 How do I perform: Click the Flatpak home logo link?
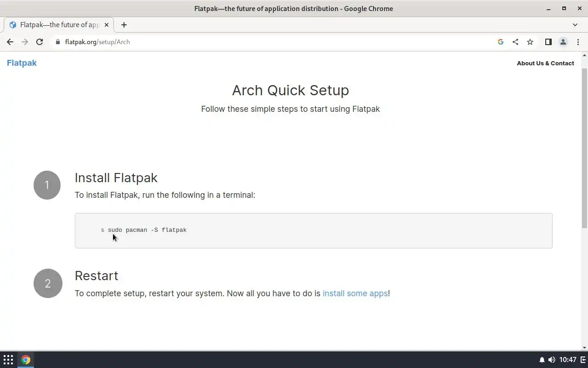22,63
